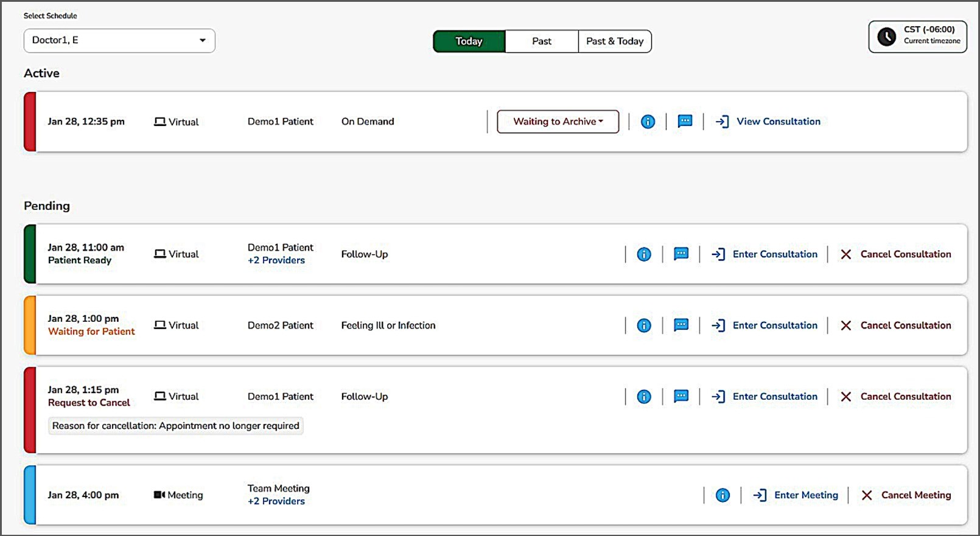The image size is (980, 536).
Task: Click View Consultation link
Action: click(x=778, y=122)
